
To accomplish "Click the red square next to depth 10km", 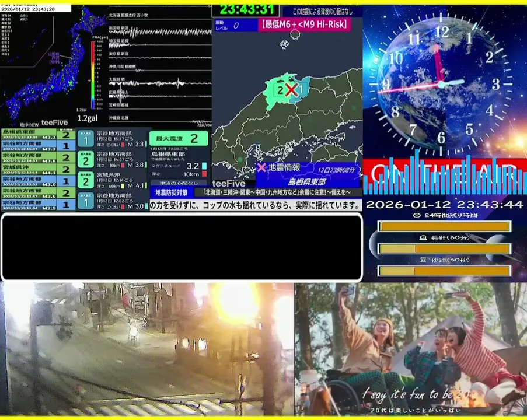I will (x=204, y=174).
